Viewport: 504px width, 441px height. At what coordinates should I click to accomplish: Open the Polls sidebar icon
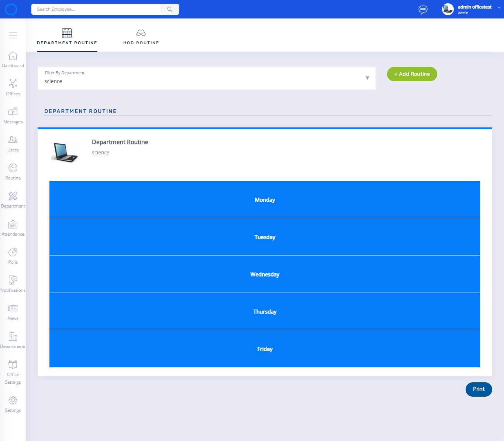pyautogui.click(x=13, y=253)
